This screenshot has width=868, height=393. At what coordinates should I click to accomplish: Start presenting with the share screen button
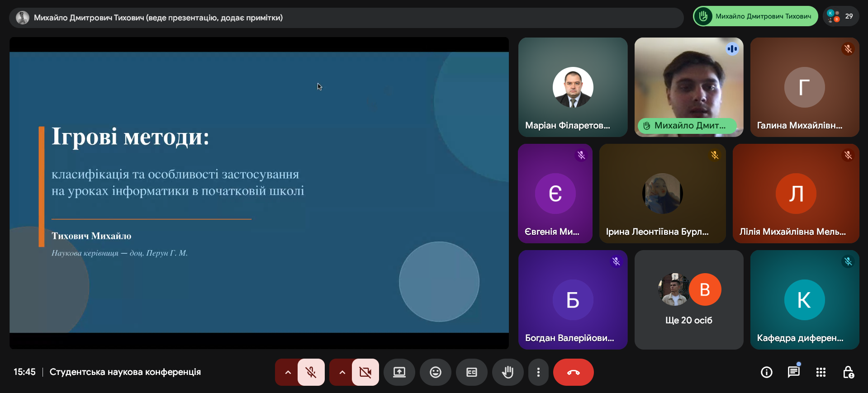(399, 372)
